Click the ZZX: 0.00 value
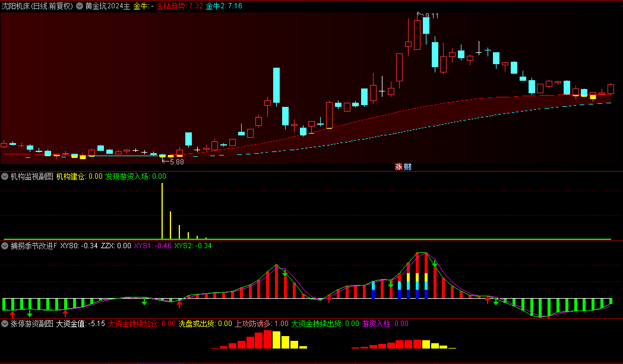This screenshot has height=364, width=623. click(x=116, y=246)
